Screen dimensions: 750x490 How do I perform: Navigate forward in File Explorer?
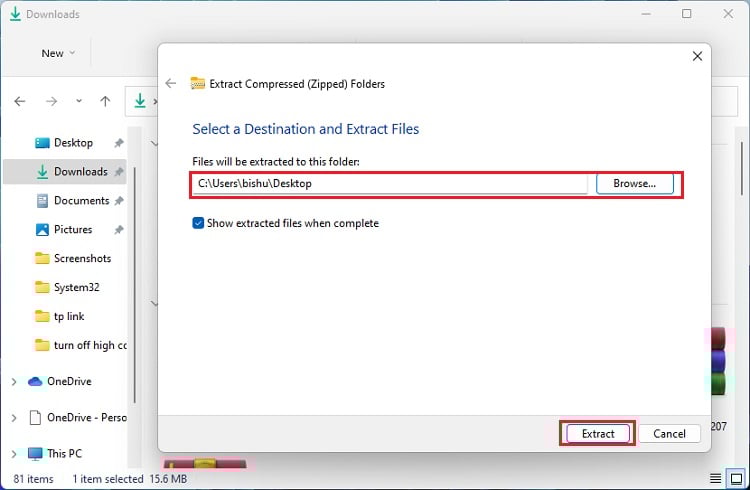(x=51, y=101)
